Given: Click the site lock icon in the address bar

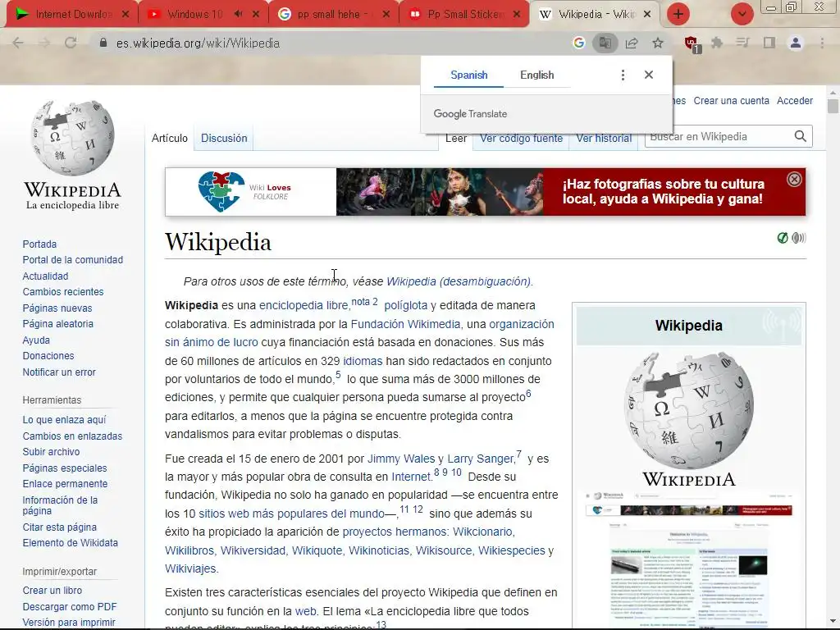Looking at the screenshot, I should point(103,43).
